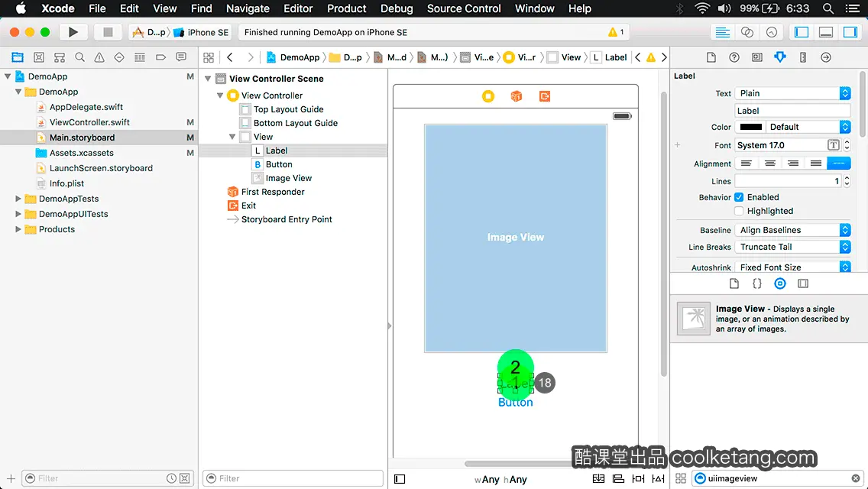This screenshot has height=489, width=868.
Task: Set alignment to left
Action: [747, 164]
